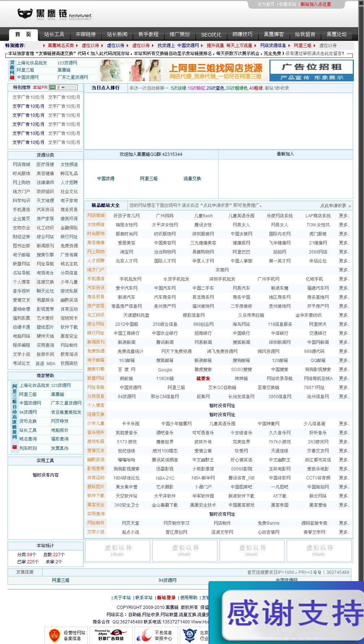The width and height of the screenshot is (364, 644).
Task: Open the 鲜花礼品 category
Action: (69, 174)
